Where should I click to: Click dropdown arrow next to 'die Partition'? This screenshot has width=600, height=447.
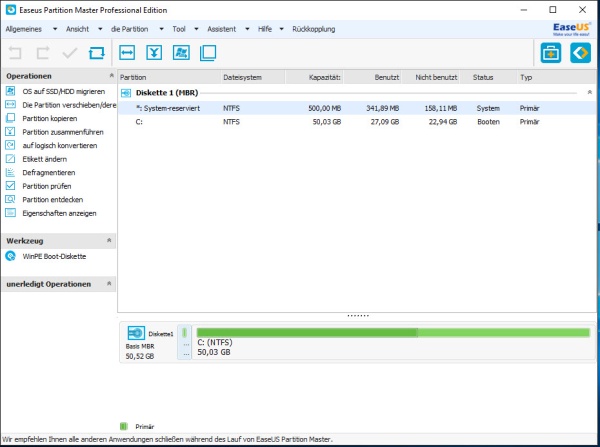[x=161, y=29]
